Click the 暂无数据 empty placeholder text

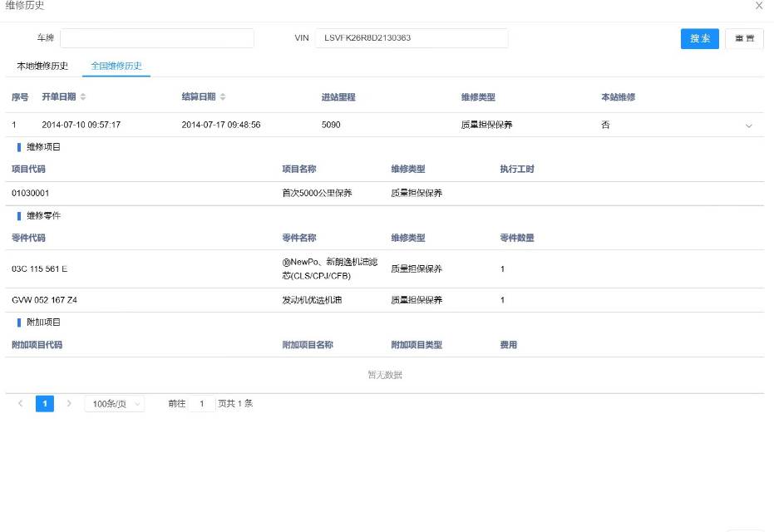click(x=385, y=375)
